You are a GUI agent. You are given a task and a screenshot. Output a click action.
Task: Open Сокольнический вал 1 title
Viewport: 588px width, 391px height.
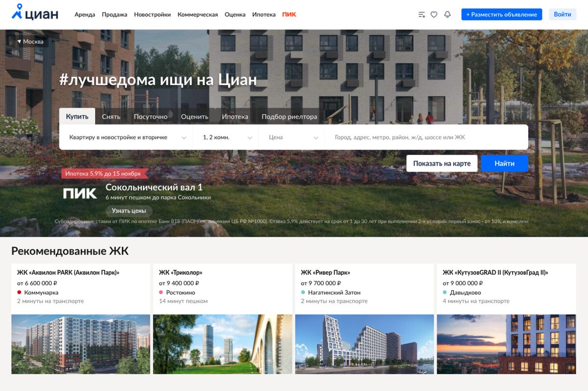tap(154, 187)
